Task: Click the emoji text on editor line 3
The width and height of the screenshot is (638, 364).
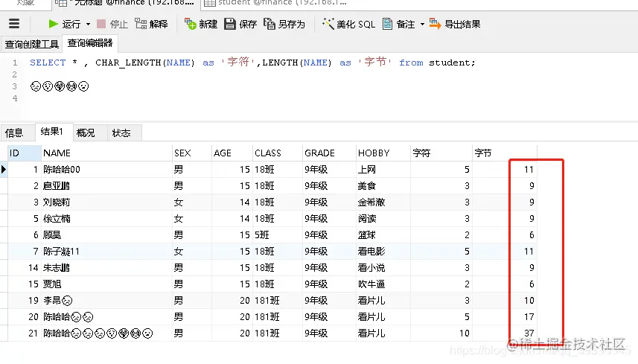Action: [60, 86]
